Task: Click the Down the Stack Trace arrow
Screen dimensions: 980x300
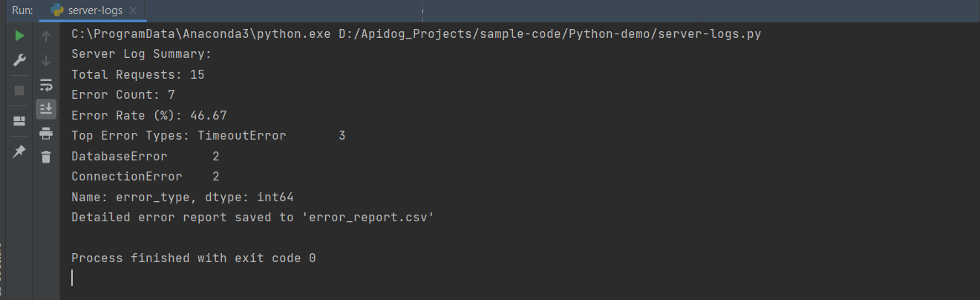Action: (x=46, y=61)
